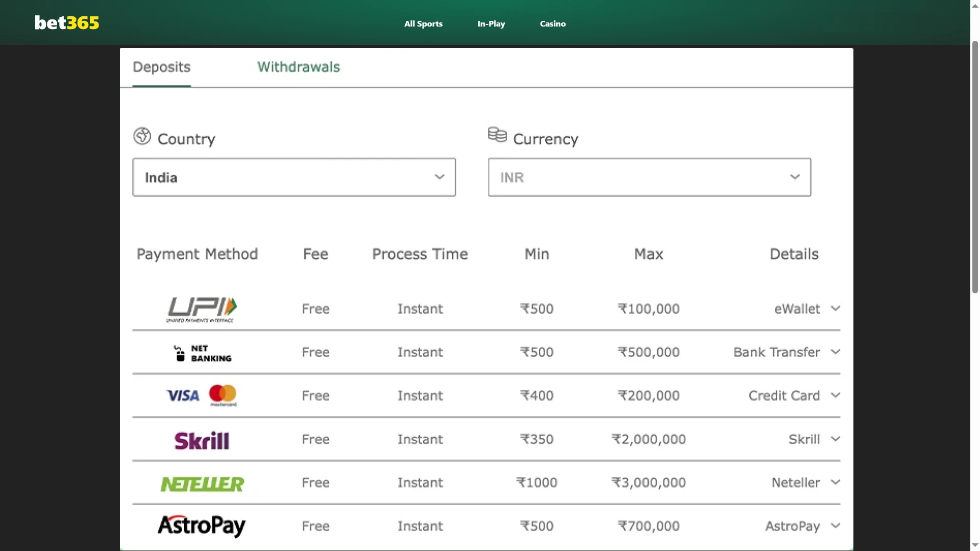
Task: Switch to the Withdrawals tab
Action: 299,67
